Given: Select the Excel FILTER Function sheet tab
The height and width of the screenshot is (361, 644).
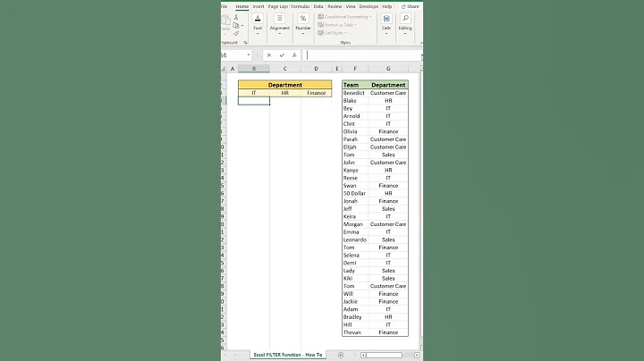Looking at the screenshot, I should pos(288,355).
